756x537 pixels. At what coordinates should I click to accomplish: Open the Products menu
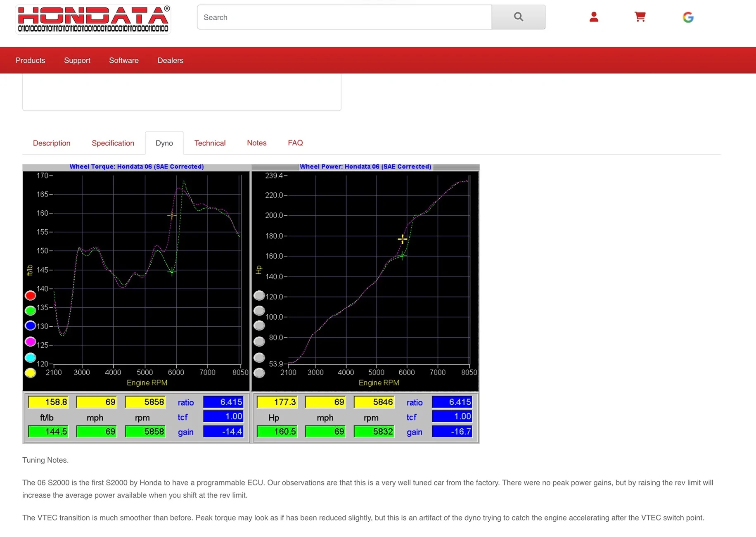point(31,60)
